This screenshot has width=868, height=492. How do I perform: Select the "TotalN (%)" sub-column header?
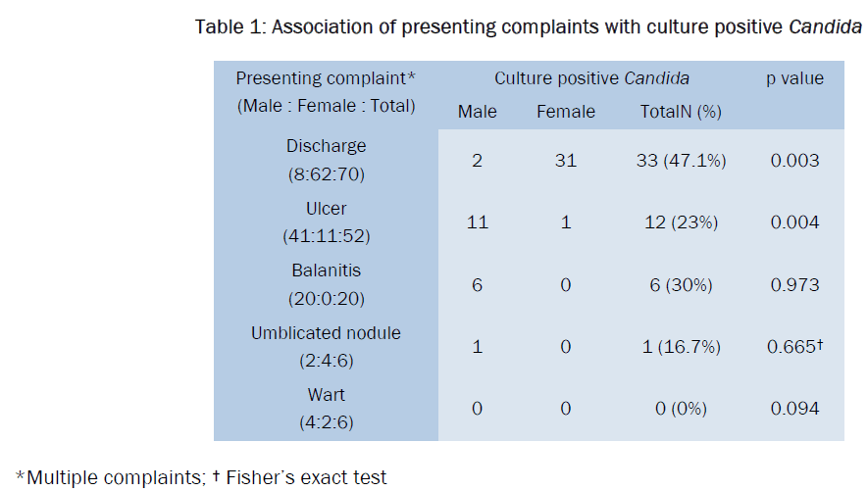(681, 112)
